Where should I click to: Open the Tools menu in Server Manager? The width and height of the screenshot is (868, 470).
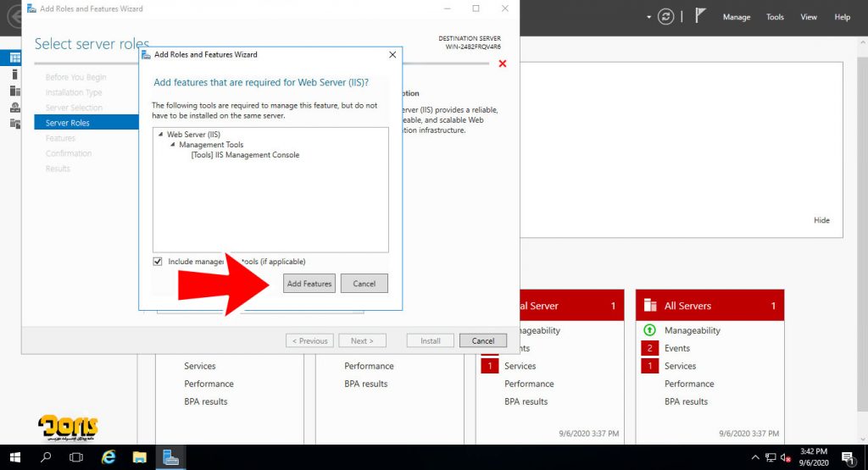[775, 17]
